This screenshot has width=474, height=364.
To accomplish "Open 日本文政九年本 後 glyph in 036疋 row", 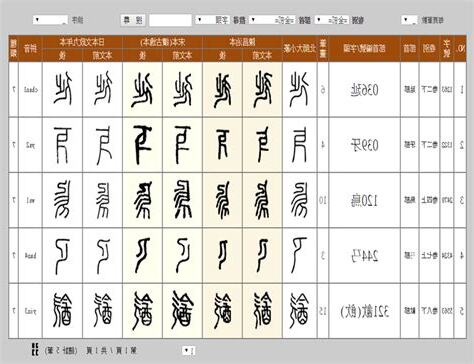I will coord(62,89).
